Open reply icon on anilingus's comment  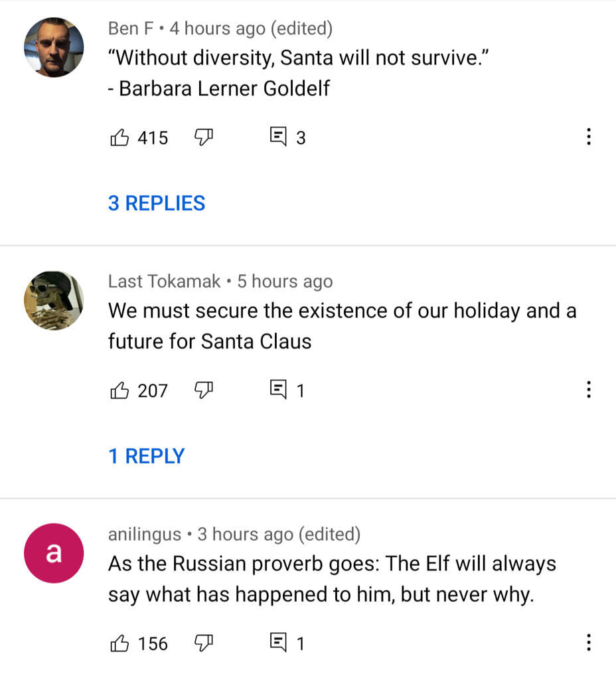pyautogui.click(x=278, y=643)
